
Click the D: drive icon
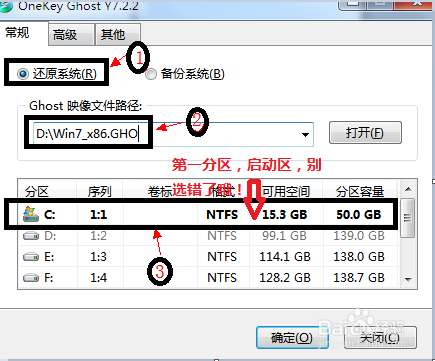point(31,236)
